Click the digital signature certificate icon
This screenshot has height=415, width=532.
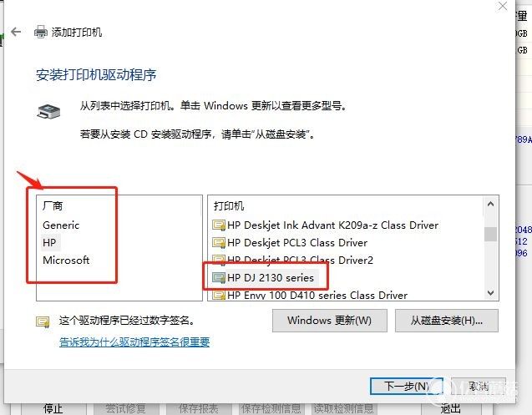pyautogui.click(x=43, y=321)
